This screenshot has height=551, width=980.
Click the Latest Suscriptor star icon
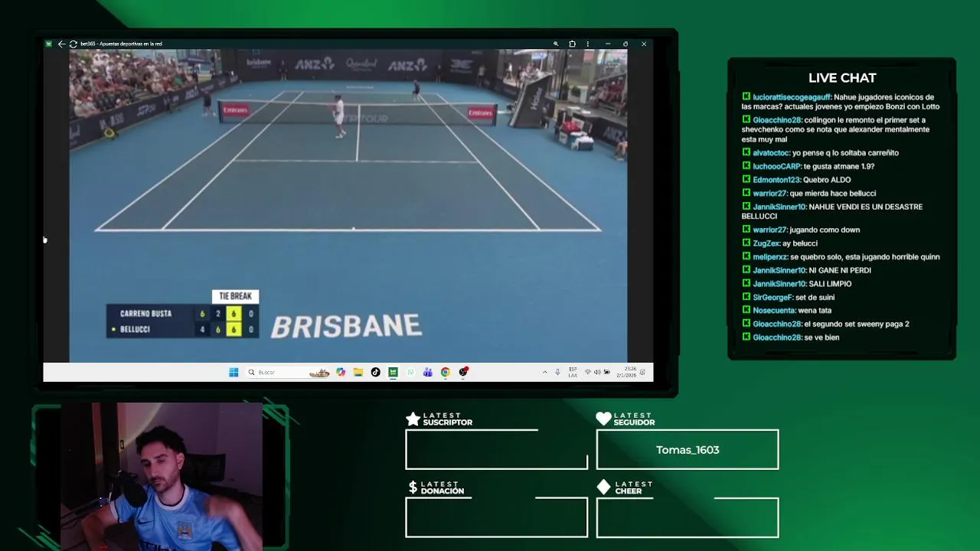click(413, 419)
